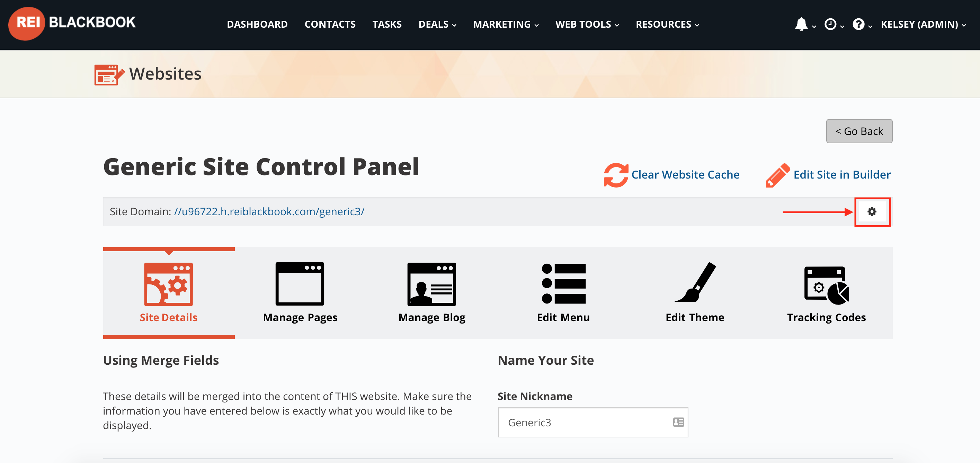Click the Websites header icon
The width and height of the screenshot is (980, 463).
pyautogui.click(x=109, y=74)
